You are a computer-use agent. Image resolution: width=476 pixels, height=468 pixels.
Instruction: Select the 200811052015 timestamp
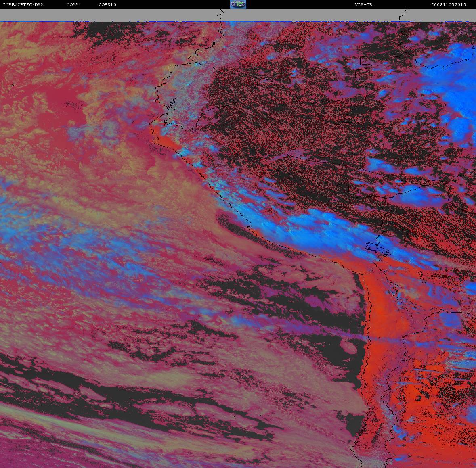(449, 4)
